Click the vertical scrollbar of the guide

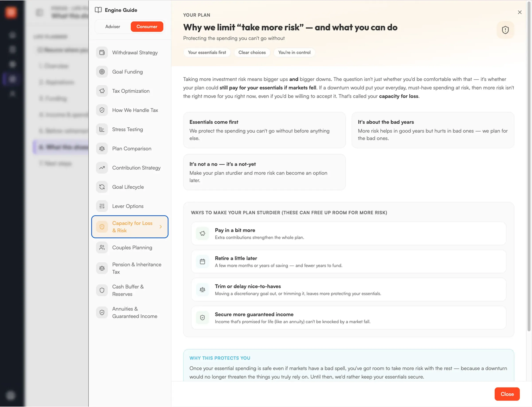click(x=529, y=166)
